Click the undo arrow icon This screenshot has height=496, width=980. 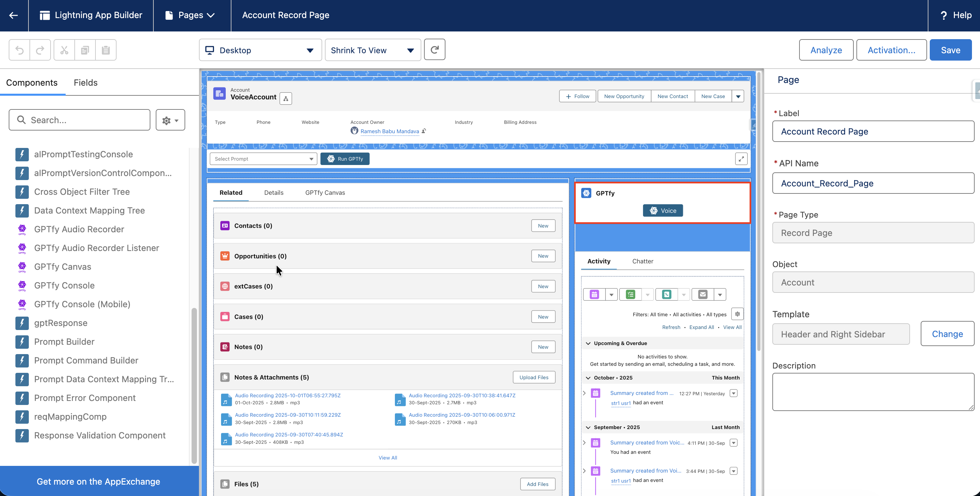pos(19,50)
